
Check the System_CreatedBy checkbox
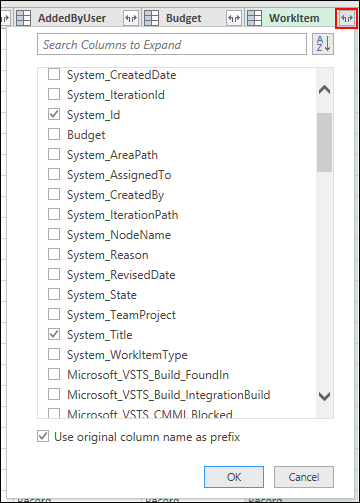54,194
